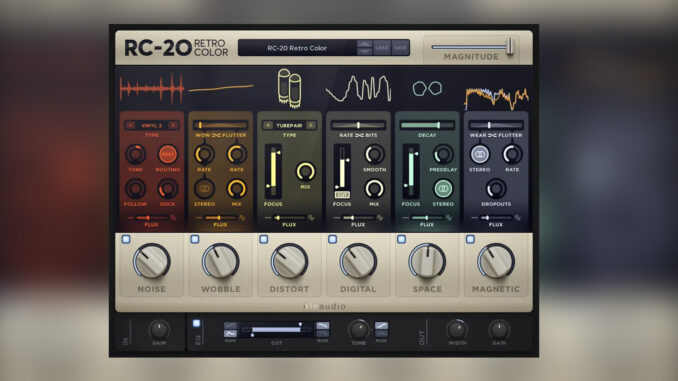This screenshot has width=678, height=381.
Task: Toggle the SPACE module on/off checkbox
Action: [401, 239]
